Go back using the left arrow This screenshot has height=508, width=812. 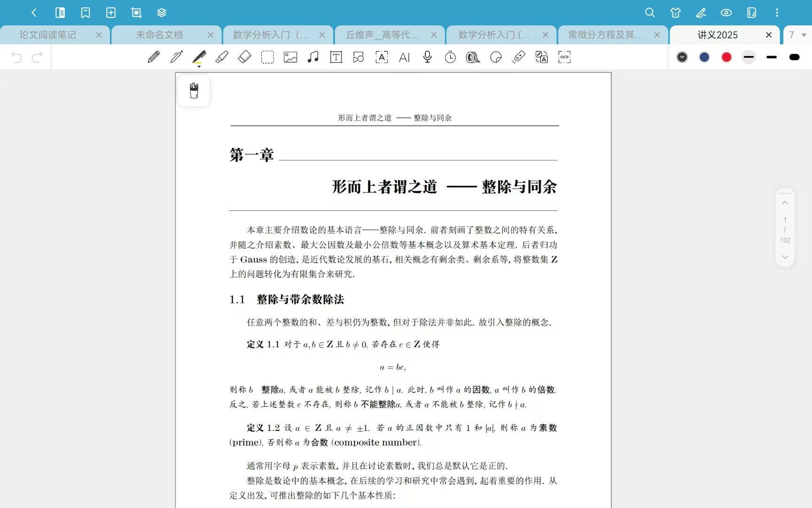(x=34, y=13)
